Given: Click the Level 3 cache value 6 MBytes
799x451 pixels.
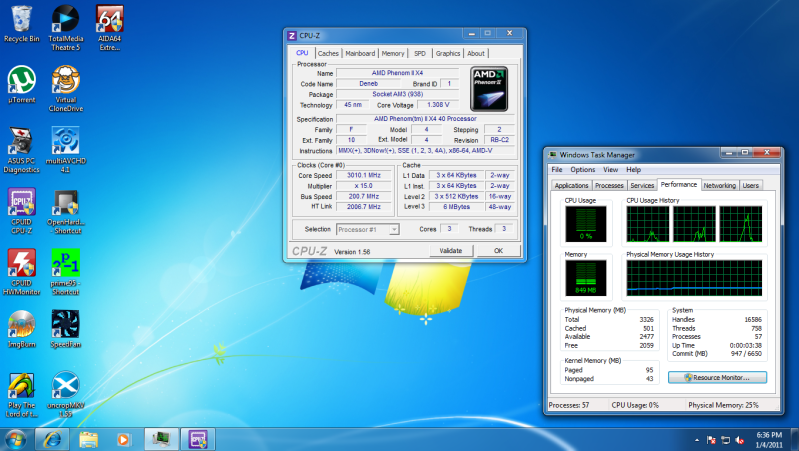Looking at the screenshot, I should tap(456, 207).
